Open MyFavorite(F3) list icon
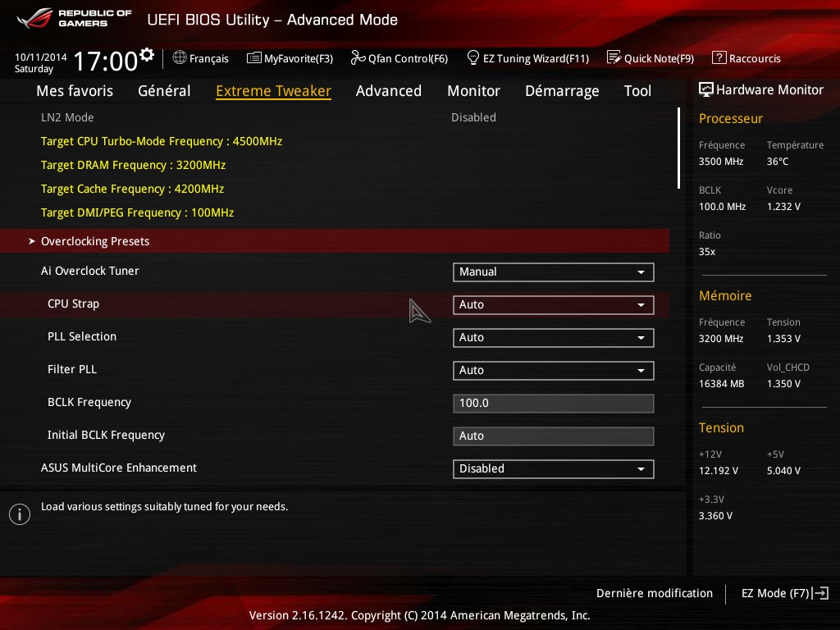Image resolution: width=840 pixels, height=630 pixels. [x=253, y=58]
